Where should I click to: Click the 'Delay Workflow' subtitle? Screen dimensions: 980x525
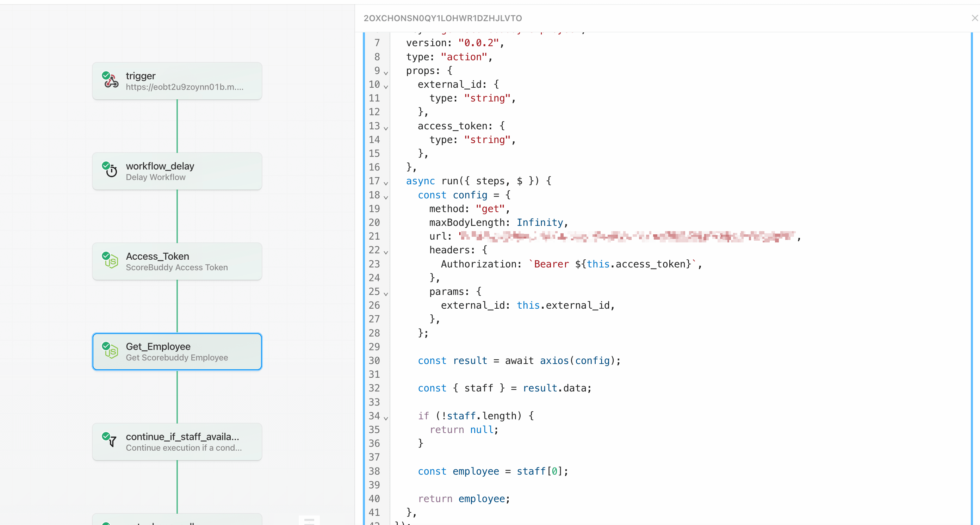click(x=156, y=177)
